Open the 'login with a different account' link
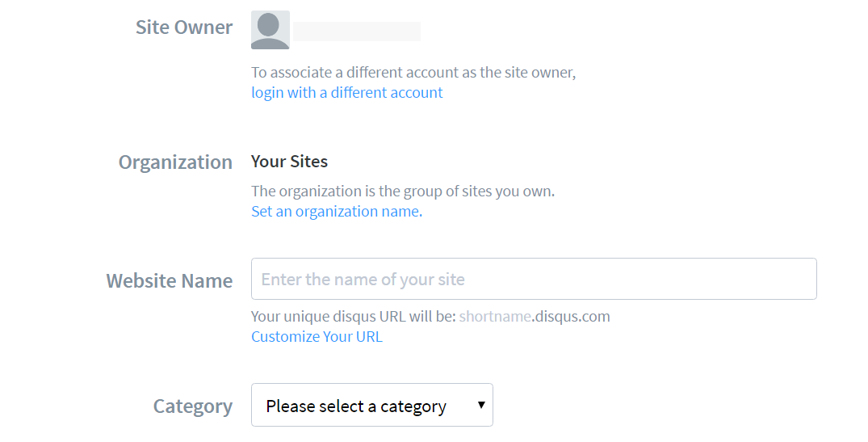 pyautogui.click(x=346, y=93)
